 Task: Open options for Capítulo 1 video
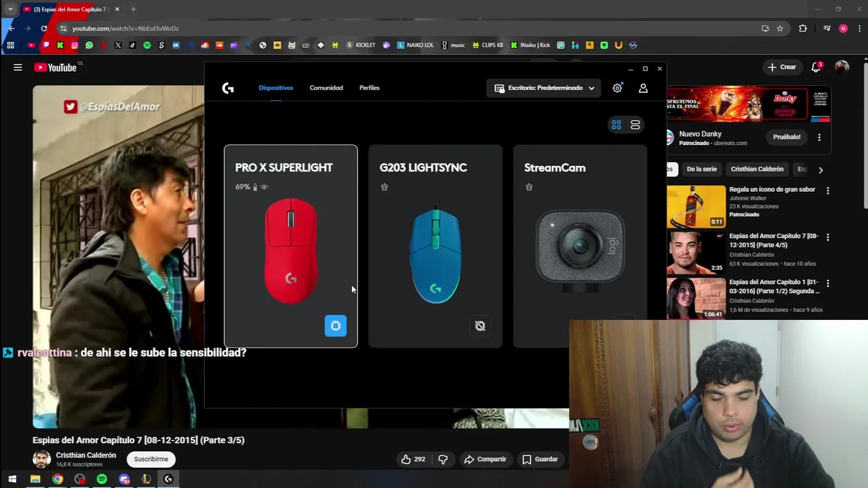827,283
